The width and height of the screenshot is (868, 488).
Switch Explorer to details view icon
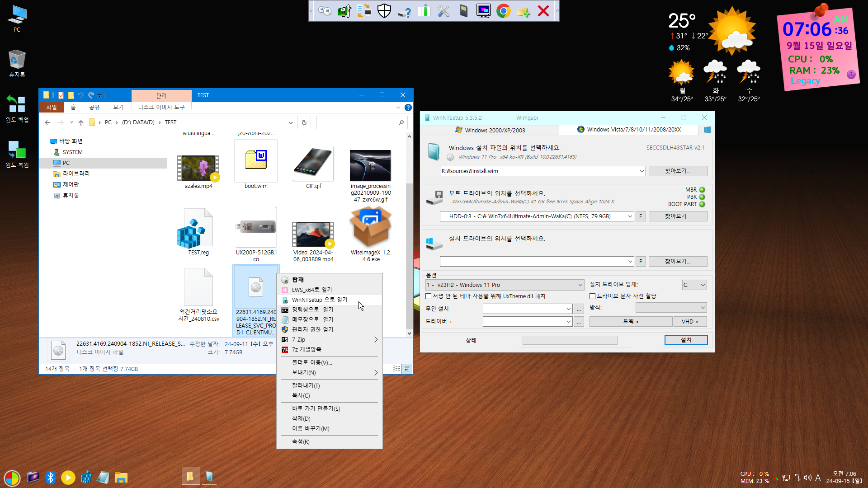coord(396,369)
